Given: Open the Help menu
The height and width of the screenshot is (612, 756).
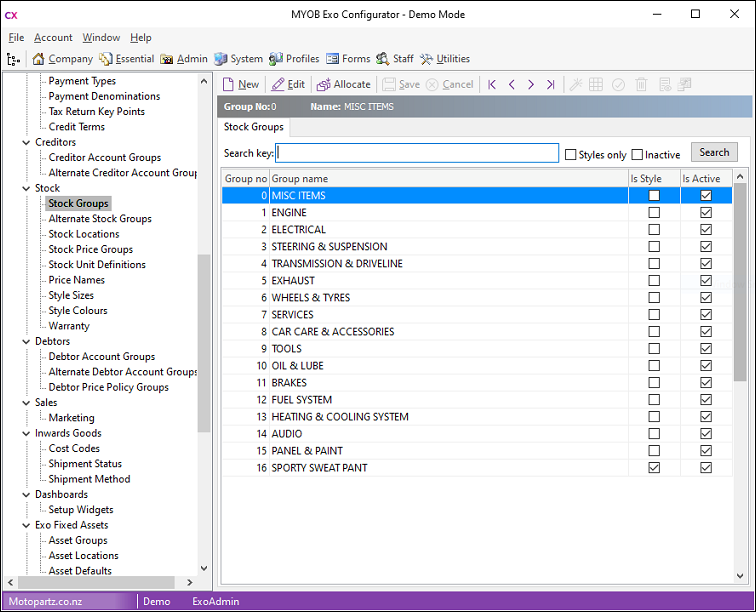Looking at the screenshot, I should (x=140, y=38).
